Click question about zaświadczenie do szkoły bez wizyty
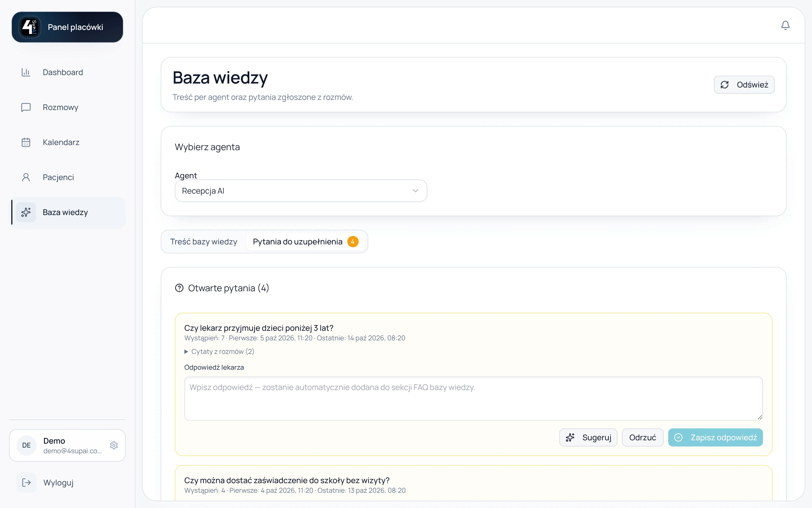The image size is (812, 508). (287, 480)
